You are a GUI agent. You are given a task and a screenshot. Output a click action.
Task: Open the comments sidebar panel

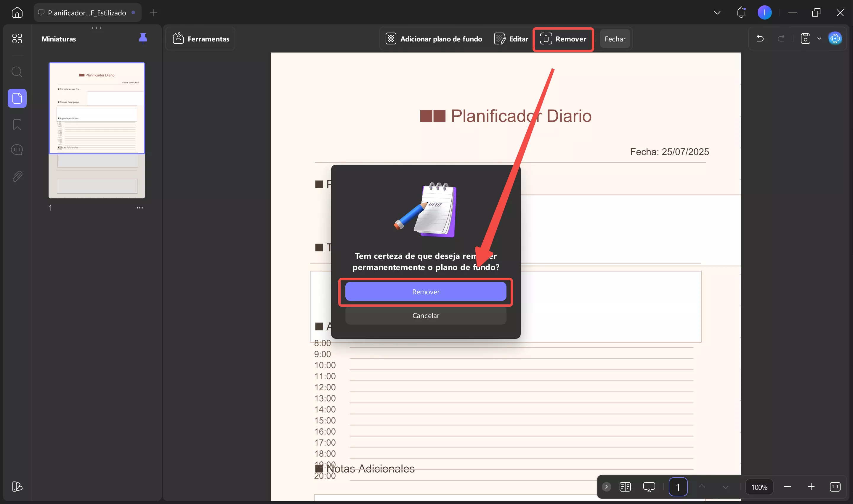17,150
